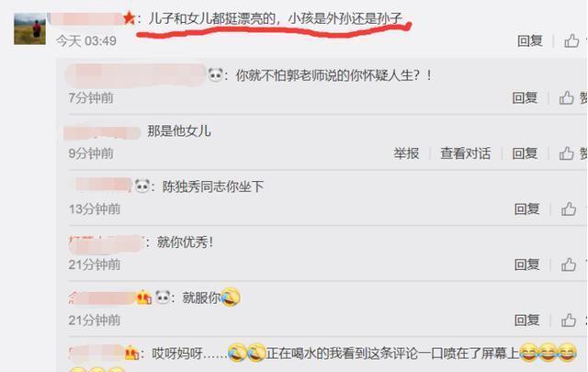Like the reply 陈独秀同志你坐下
This screenshot has height=372, width=588.
pyautogui.click(x=569, y=209)
